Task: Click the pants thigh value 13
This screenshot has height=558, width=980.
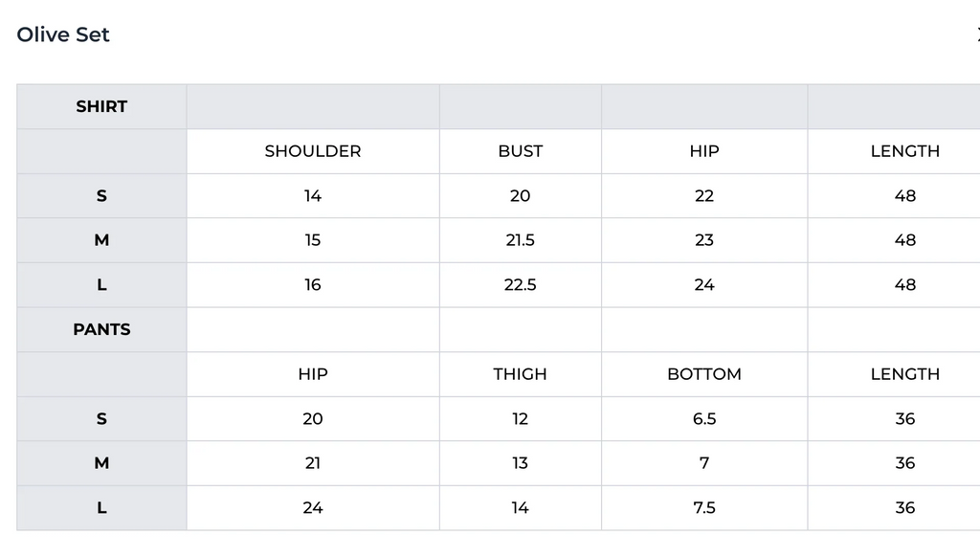Action: tap(520, 463)
